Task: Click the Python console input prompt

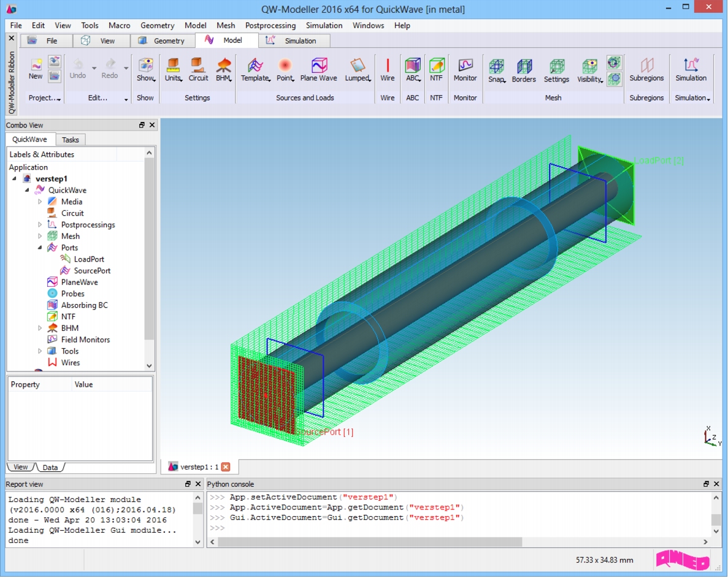Action: pyautogui.click(x=217, y=528)
